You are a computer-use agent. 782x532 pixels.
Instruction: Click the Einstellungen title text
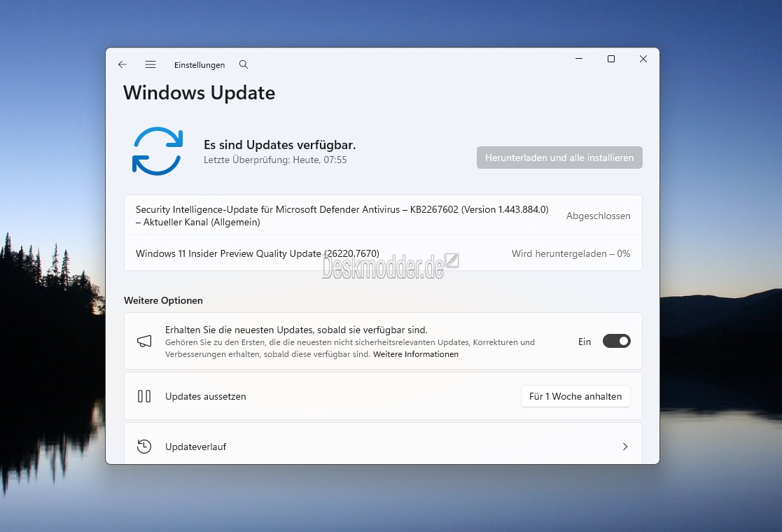click(200, 65)
